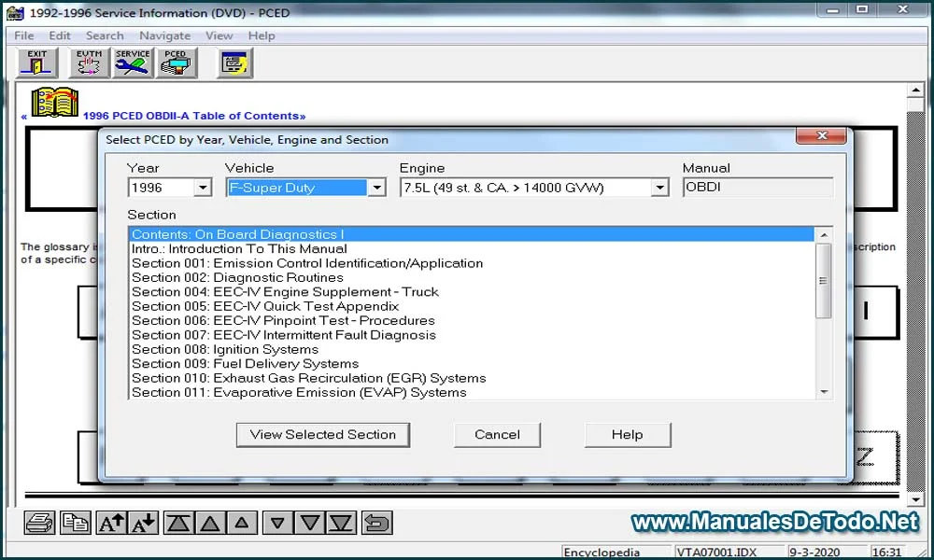Click the VTA07001.IDX status bar entry
Screen dimensions: 934x560
coord(729,553)
